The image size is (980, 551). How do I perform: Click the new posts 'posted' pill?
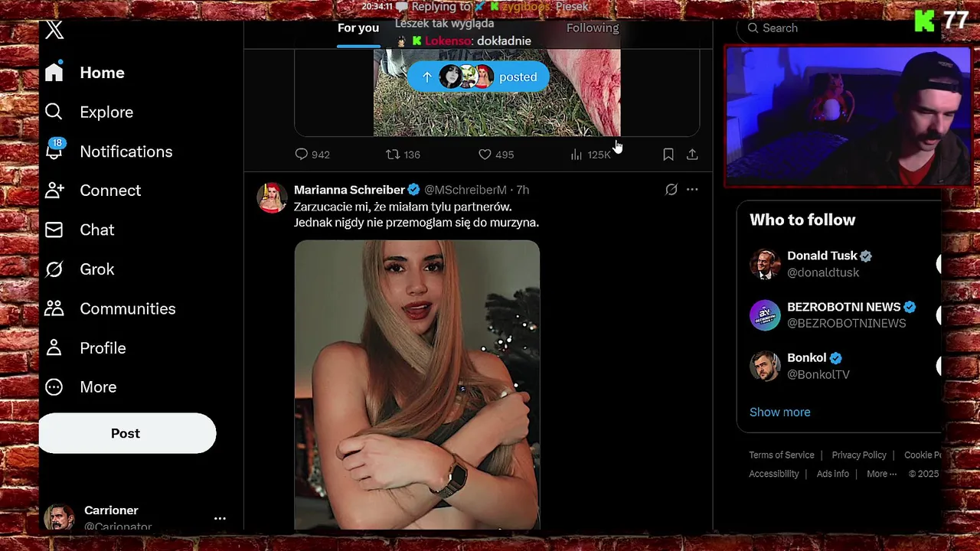478,77
